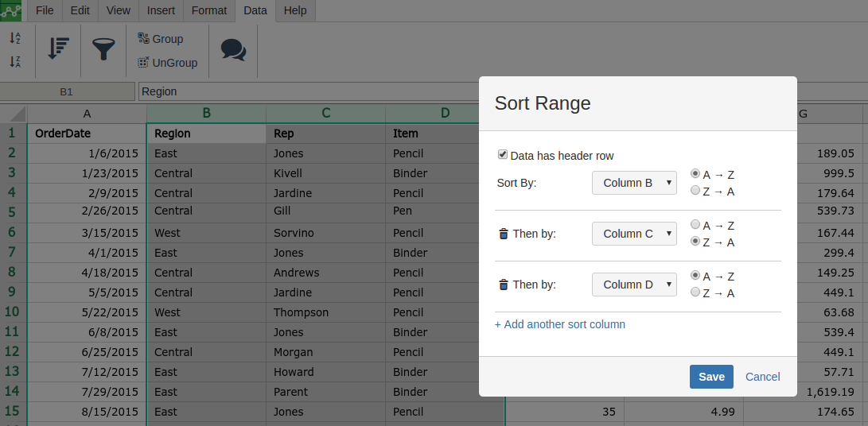Click Add another sort column link
This screenshot has width=868, height=426.
click(x=560, y=324)
